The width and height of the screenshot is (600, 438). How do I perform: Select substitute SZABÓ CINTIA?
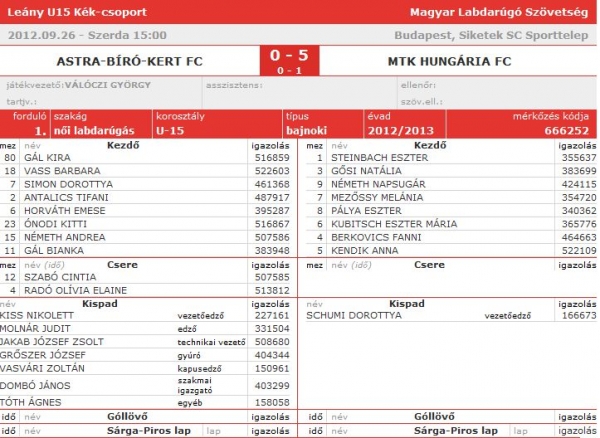60,277
